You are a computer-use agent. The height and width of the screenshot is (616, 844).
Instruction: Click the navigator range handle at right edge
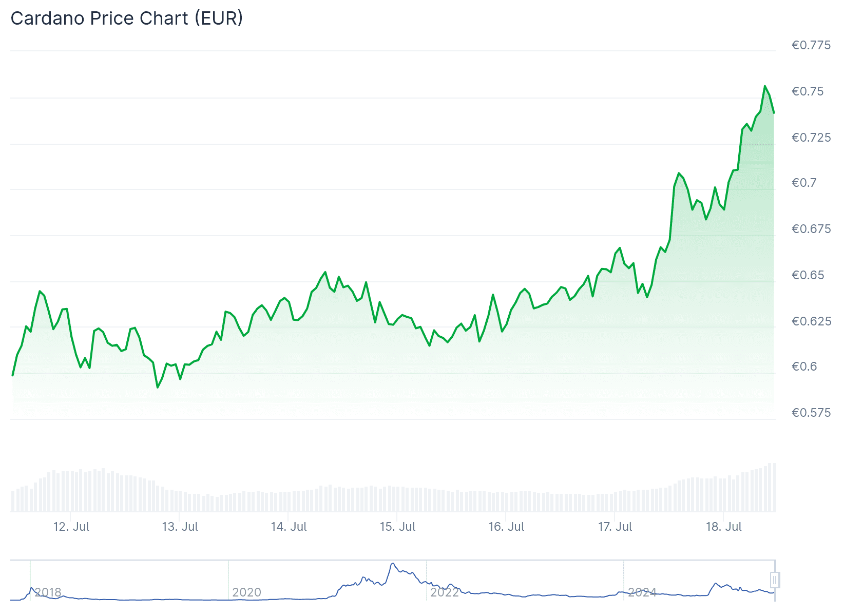pyautogui.click(x=775, y=580)
